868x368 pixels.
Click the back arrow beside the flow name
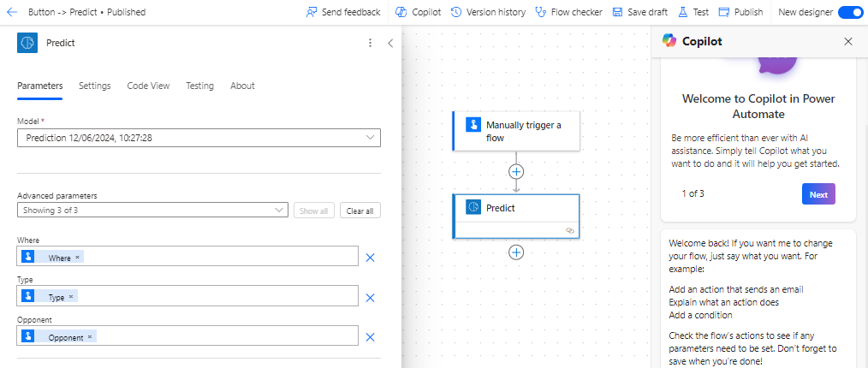pyautogui.click(x=12, y=12)
